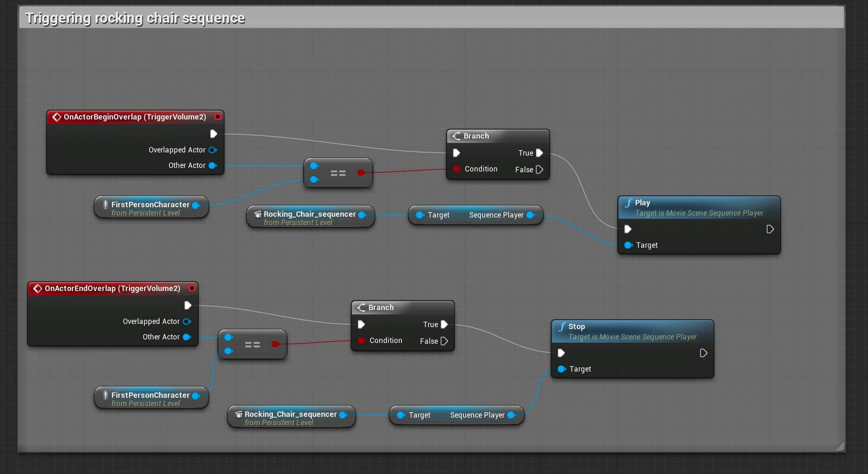The width and height of the screenshot is (868, 474).
Task: Click the function icon on the Stop node
Action: [562, 327]
